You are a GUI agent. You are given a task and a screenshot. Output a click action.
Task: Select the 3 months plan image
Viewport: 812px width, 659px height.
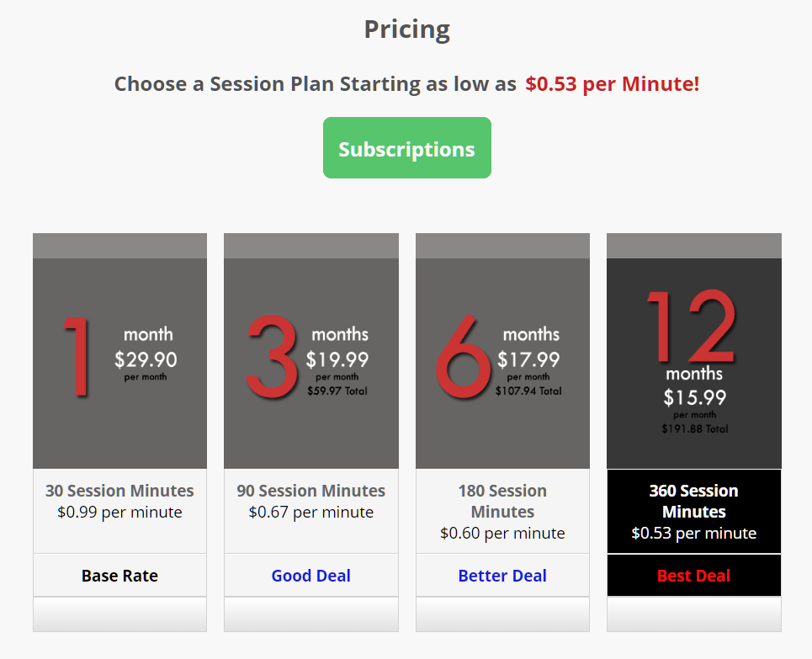[311, 351]
